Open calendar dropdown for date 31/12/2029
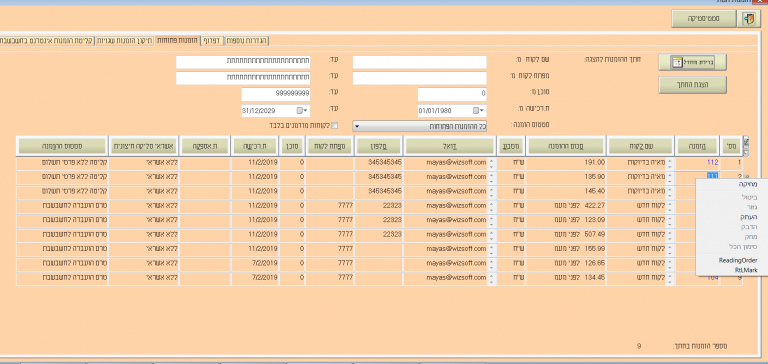 tap(302, 111)
